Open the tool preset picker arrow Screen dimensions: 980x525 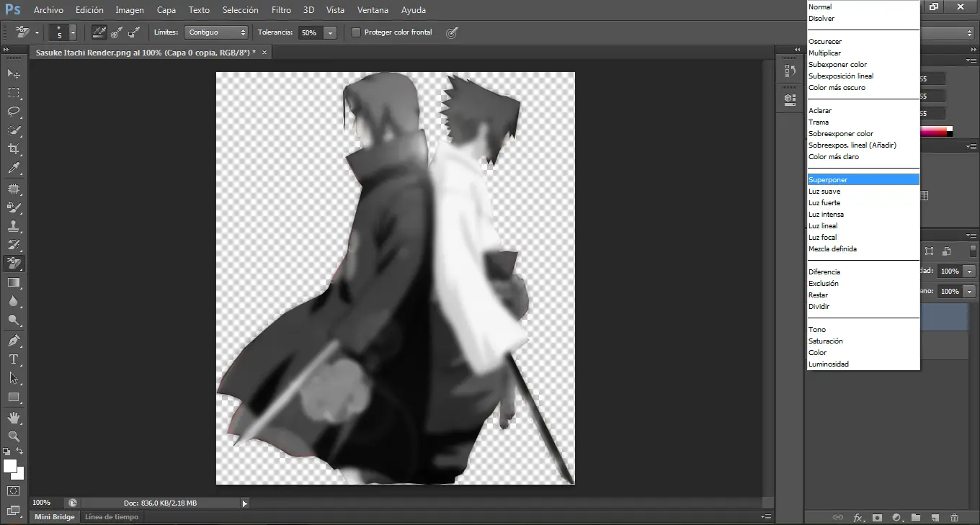coord(37,32)
